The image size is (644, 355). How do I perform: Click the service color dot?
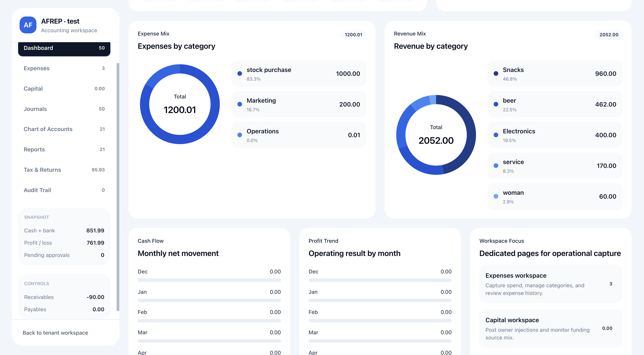point(496,166)
